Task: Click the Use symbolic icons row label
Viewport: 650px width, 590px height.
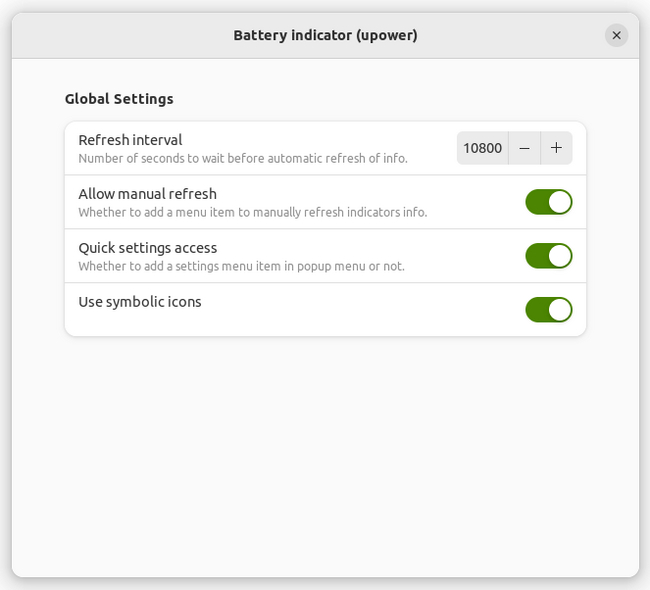Action: click(140, 302)
